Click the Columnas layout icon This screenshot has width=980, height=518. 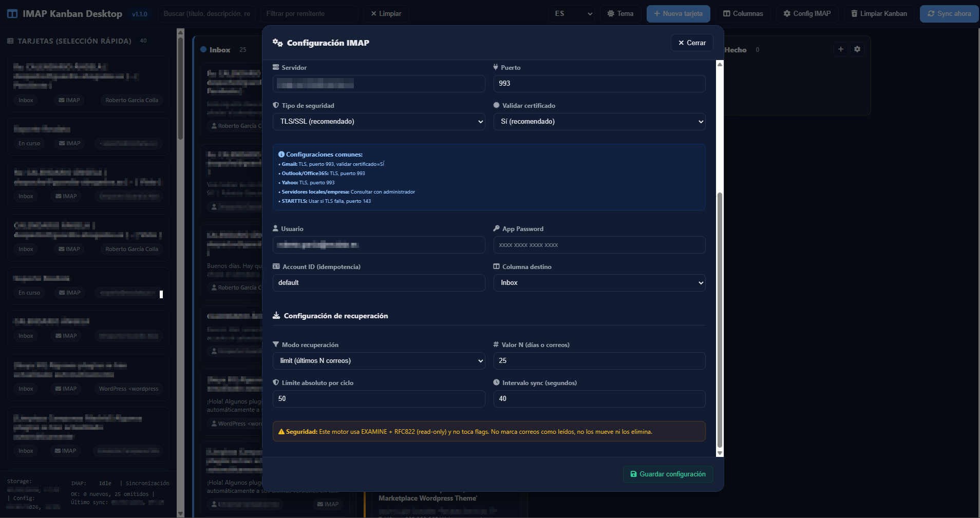(x=727, y=14)
